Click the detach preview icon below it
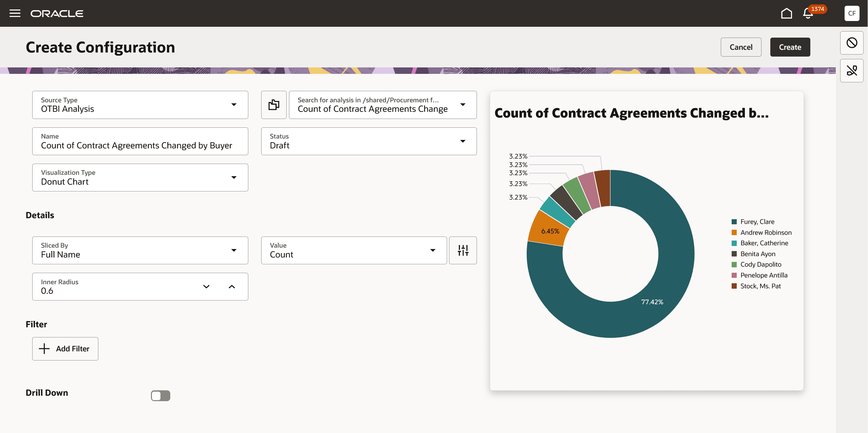 [x=851, y=70]
